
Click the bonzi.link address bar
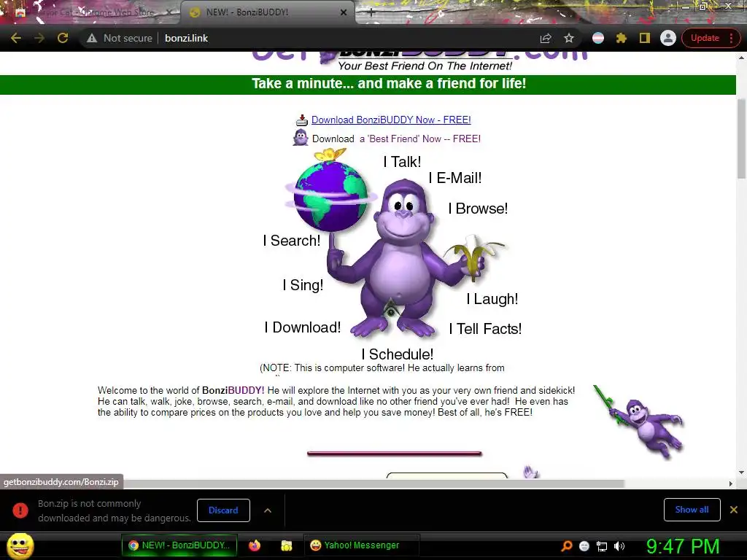coord(186,38)
